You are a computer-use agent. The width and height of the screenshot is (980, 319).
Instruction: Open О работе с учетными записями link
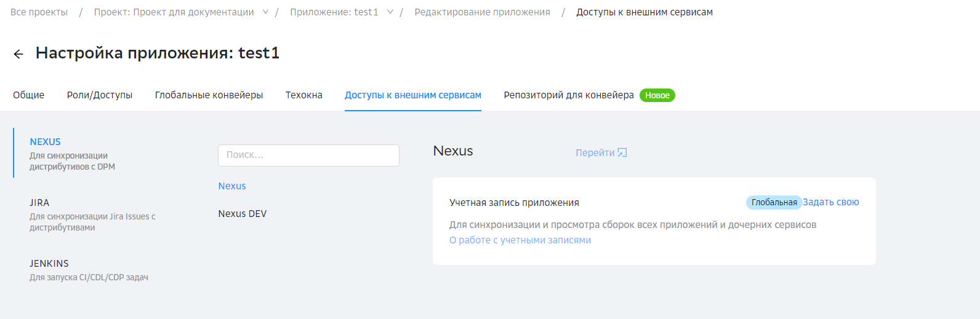[520, 240]
